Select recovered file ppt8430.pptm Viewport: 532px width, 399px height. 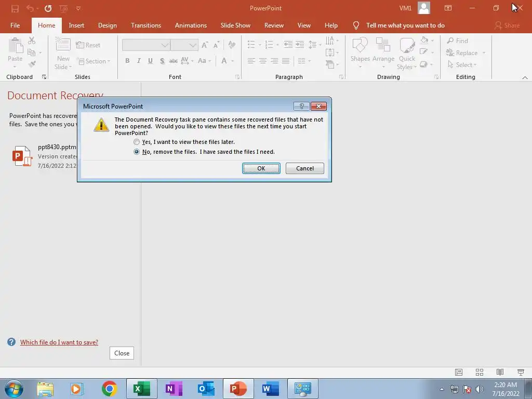(45, 156)
